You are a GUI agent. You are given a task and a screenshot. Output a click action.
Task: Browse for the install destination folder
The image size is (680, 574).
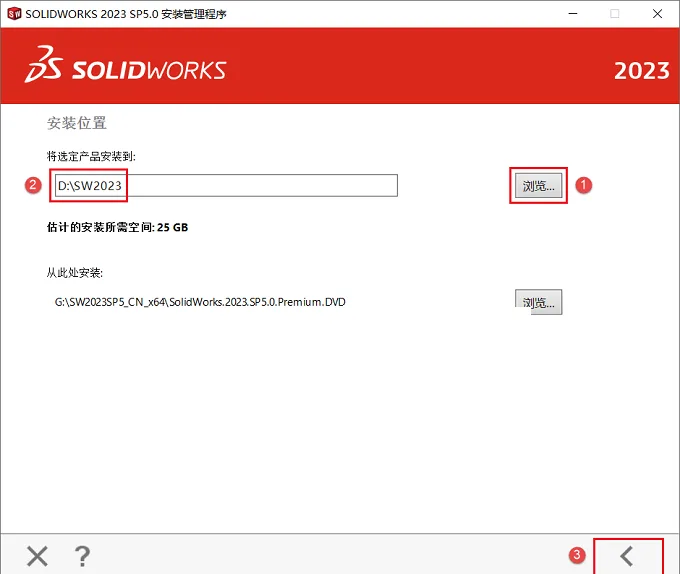click(x=538, y=186)
